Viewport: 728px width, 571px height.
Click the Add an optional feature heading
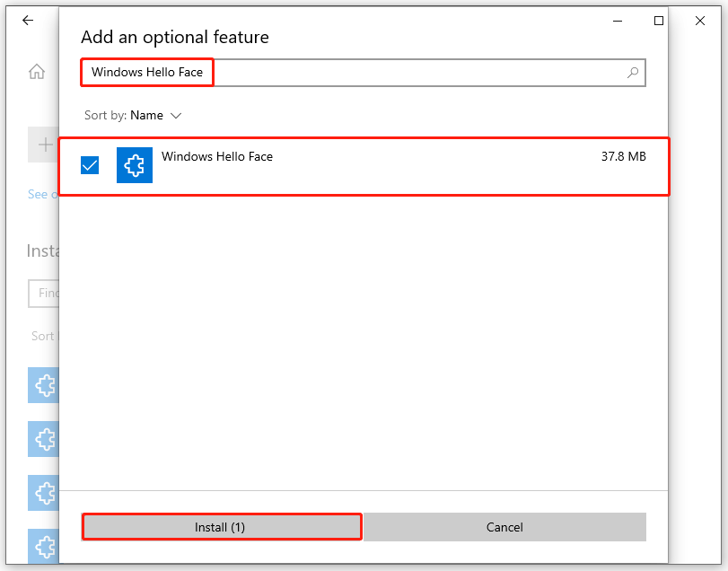(x=175, y=37)
